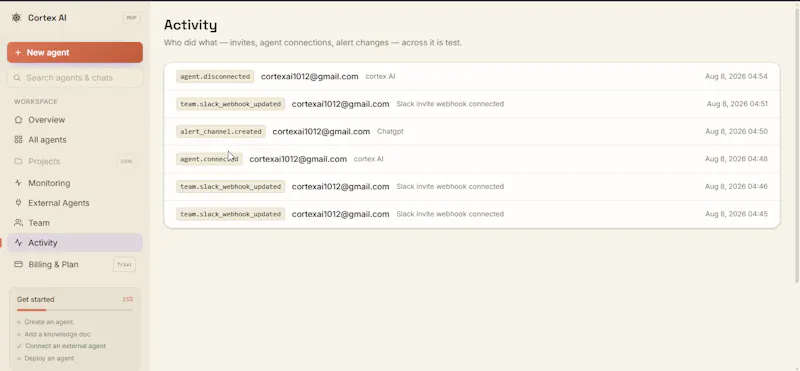Click the External Agents plug icon
800x371 pixels.
coord(18,203)
